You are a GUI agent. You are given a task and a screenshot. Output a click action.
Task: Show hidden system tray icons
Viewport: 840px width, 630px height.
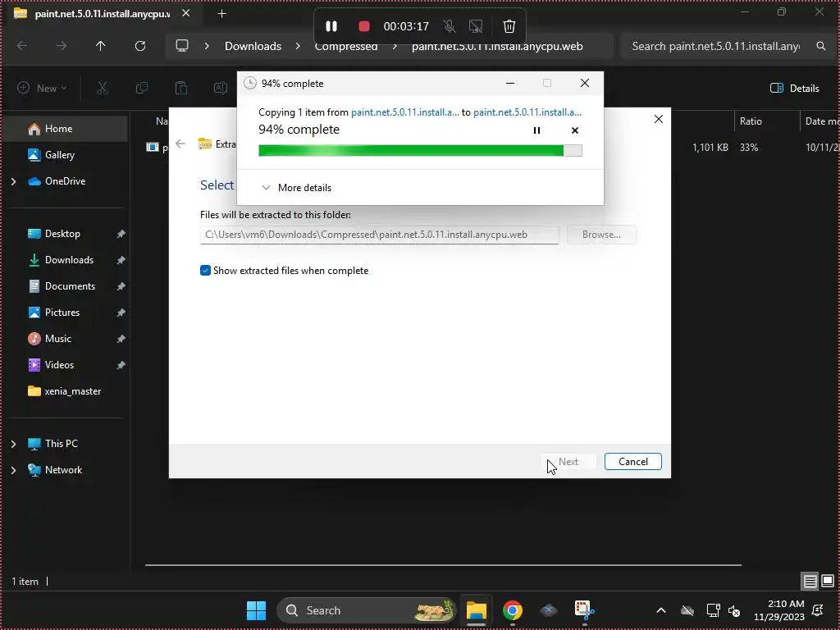tap(661, 610)
